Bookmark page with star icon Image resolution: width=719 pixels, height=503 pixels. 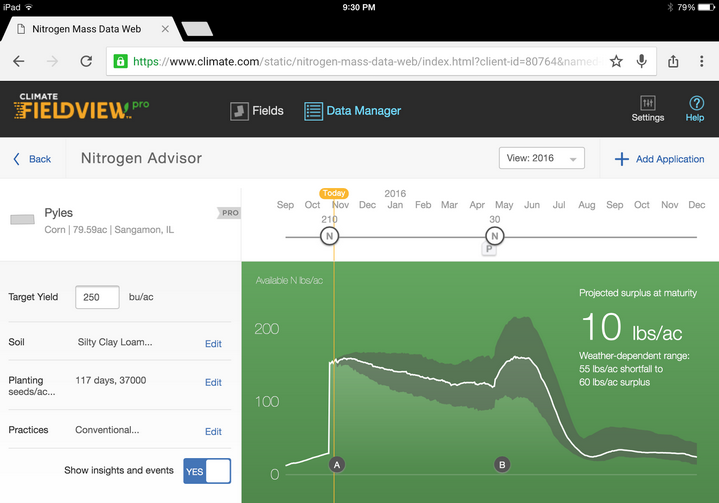616,61
